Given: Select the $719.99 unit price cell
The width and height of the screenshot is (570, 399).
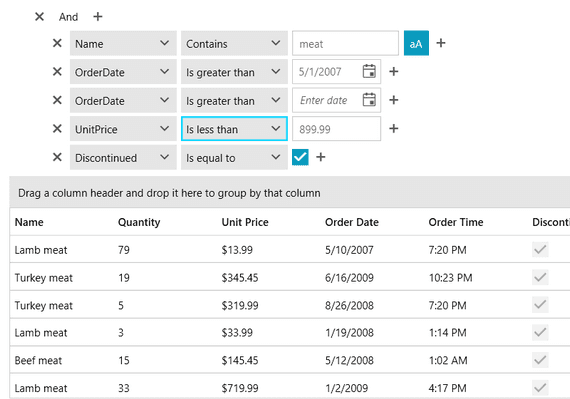Looking at the screenshot, I should tap(240, 388).
